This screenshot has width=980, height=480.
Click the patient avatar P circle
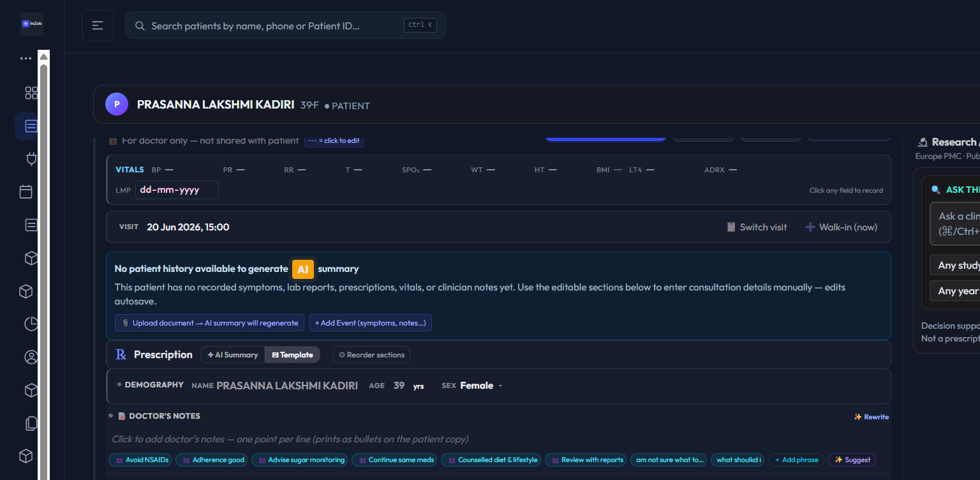click(x=117, y=104)
